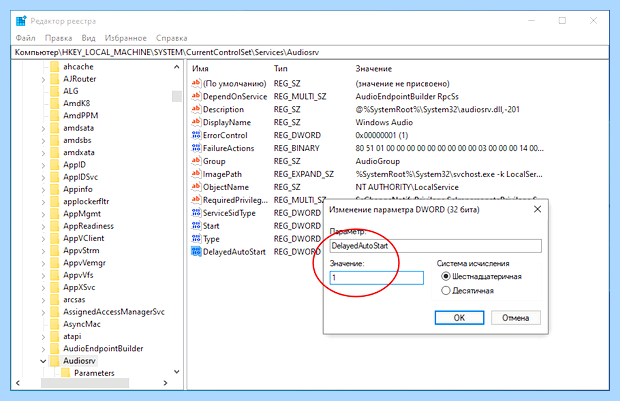
Task: Open the Избранное menu
Action: [125, 38]
